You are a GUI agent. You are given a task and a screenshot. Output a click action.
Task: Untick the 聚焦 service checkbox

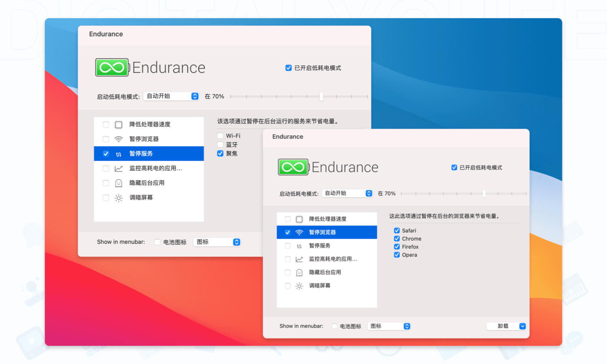pyautogui.click(x=220, y=153)
